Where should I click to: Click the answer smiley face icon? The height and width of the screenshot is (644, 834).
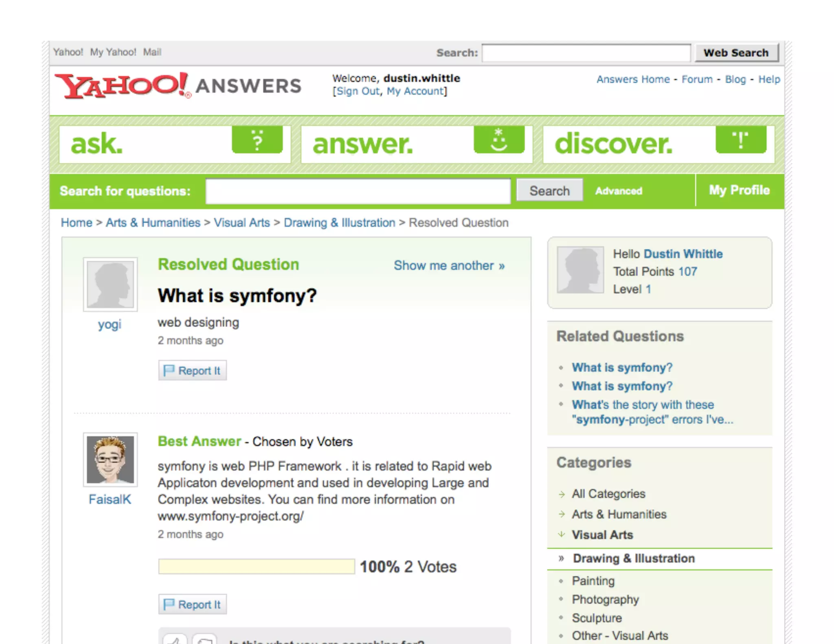pos(499,140)
